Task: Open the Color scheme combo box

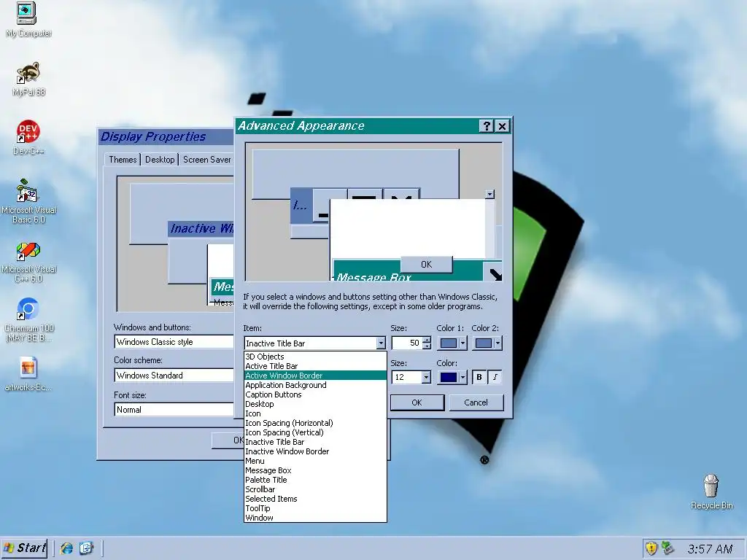Action: coord(174,376)
